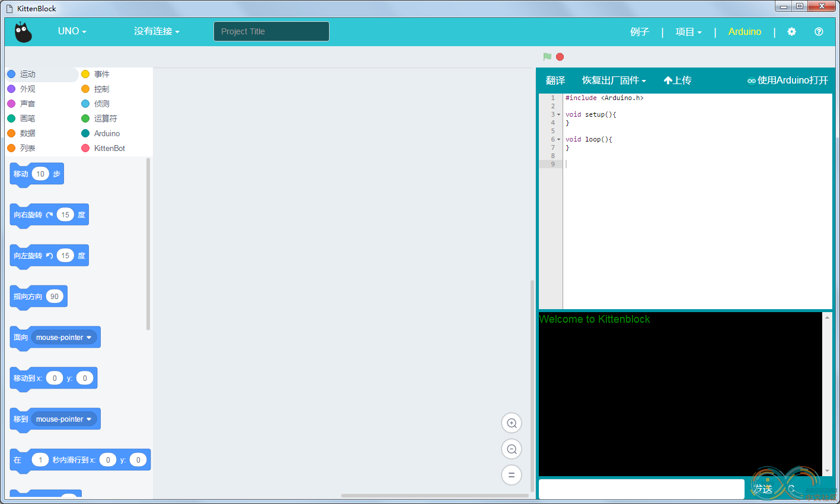Click the seconds value in 滑行 block

[x=40, y=460]
